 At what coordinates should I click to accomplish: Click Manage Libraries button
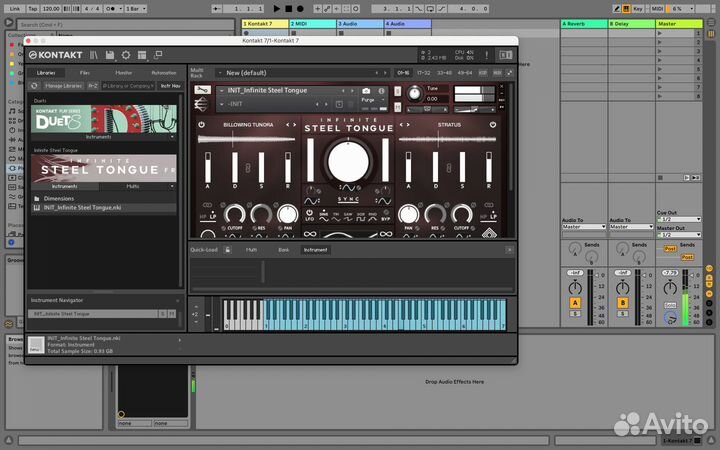[x=63, y=86]
